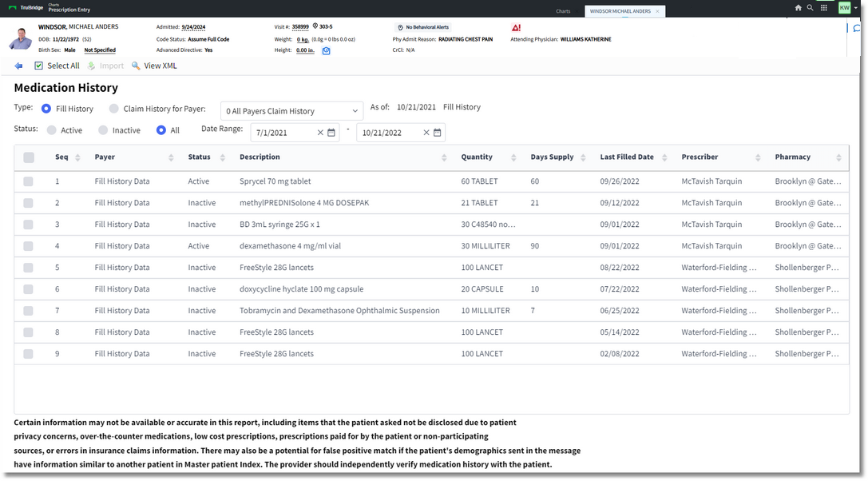The height and width of the screenshot is (481, 868).
Task: Sort by the Payer column arrows
Action: [171, 157]
